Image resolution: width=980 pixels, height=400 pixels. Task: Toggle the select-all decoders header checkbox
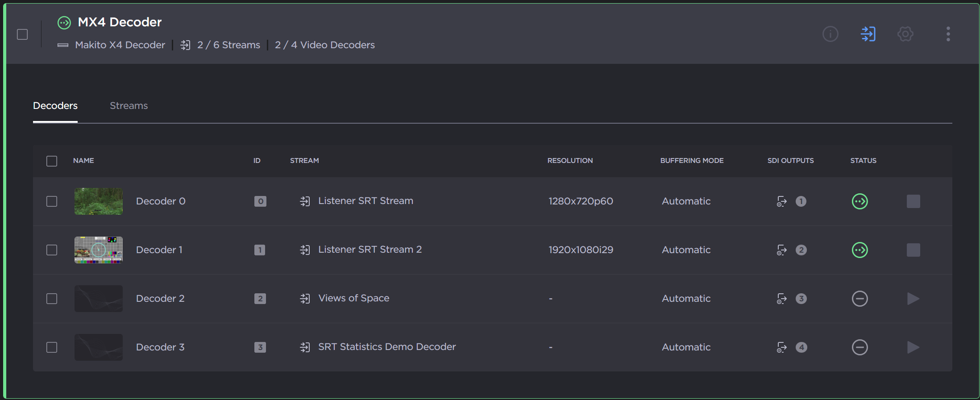(52, 161)
